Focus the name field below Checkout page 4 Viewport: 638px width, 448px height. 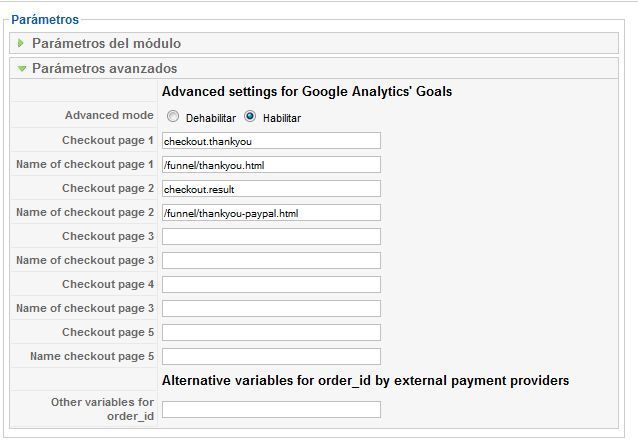(271, 309)
